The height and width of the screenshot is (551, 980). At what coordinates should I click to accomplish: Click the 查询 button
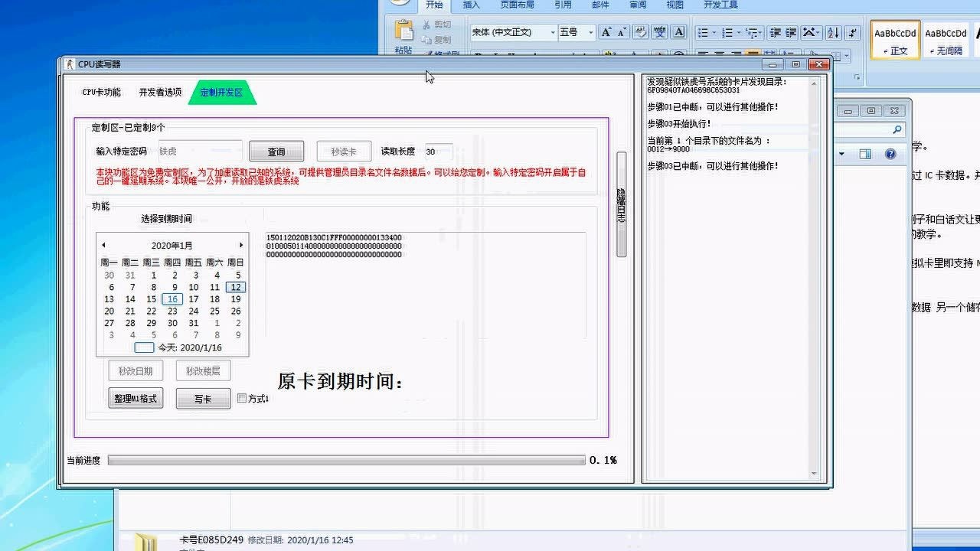pos(276,152)
